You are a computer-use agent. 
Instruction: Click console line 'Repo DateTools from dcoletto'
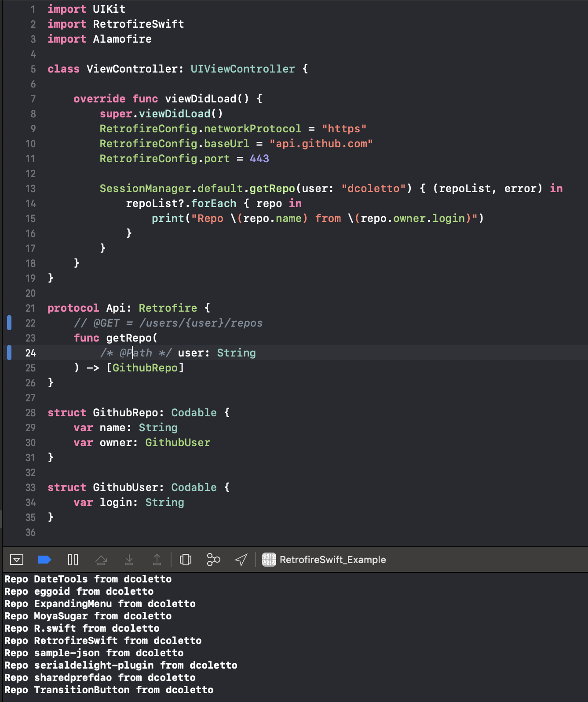point(88,579)
